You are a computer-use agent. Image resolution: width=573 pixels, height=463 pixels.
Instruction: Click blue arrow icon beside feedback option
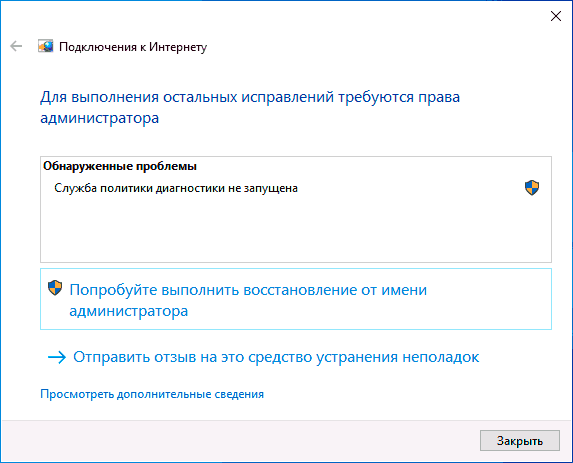57,357
